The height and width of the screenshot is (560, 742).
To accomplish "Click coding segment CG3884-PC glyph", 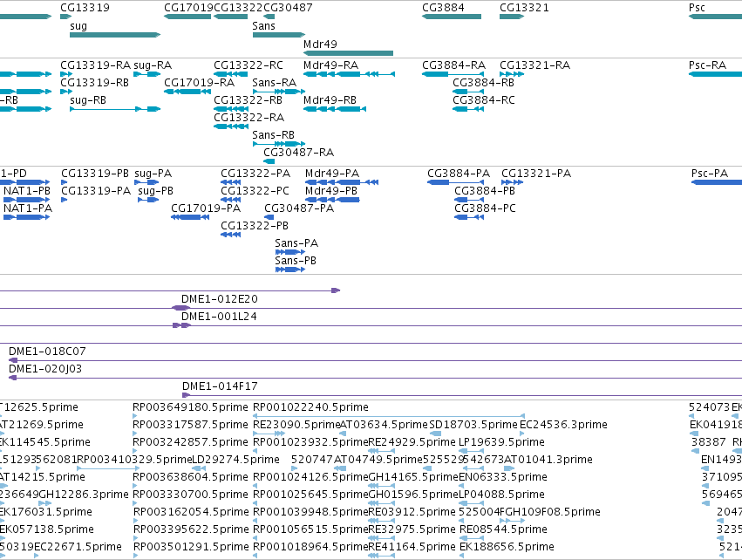I will [469, 217].
